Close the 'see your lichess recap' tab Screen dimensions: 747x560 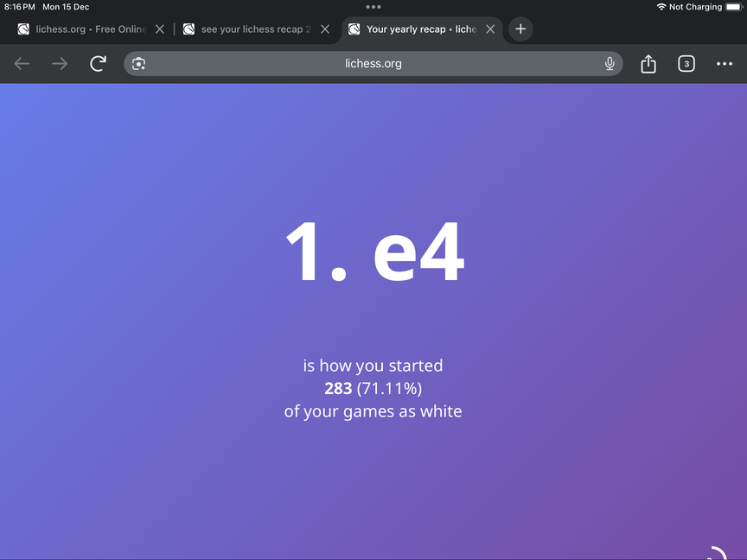coord(325,29)
